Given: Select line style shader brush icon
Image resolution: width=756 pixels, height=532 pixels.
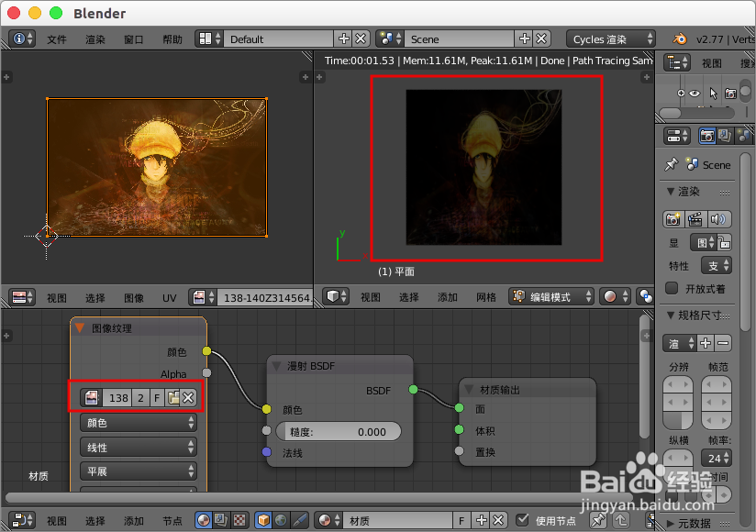Looking at the screenshot, I should point(299,520).
